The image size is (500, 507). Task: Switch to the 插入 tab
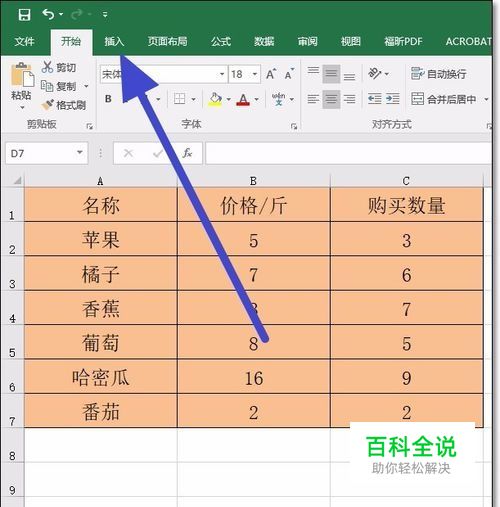(x=114, y=41)
